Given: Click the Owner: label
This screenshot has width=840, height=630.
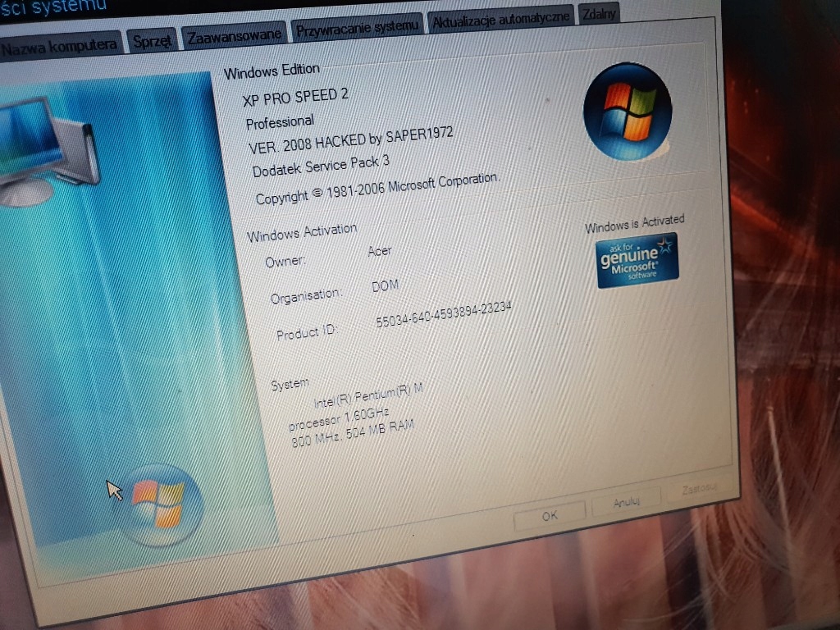Looking at the screenshot, I should [x=285, y=261].
